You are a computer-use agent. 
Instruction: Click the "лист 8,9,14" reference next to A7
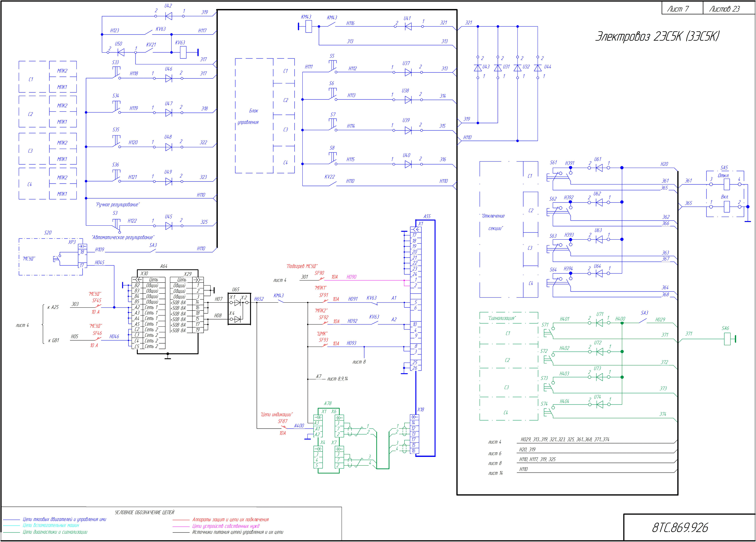[x=337, y=379]
